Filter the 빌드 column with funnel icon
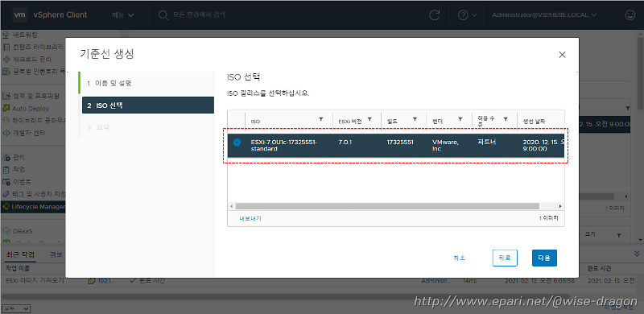Image resolution: width=644 pixels, height=314 pixels. point(415,119)
